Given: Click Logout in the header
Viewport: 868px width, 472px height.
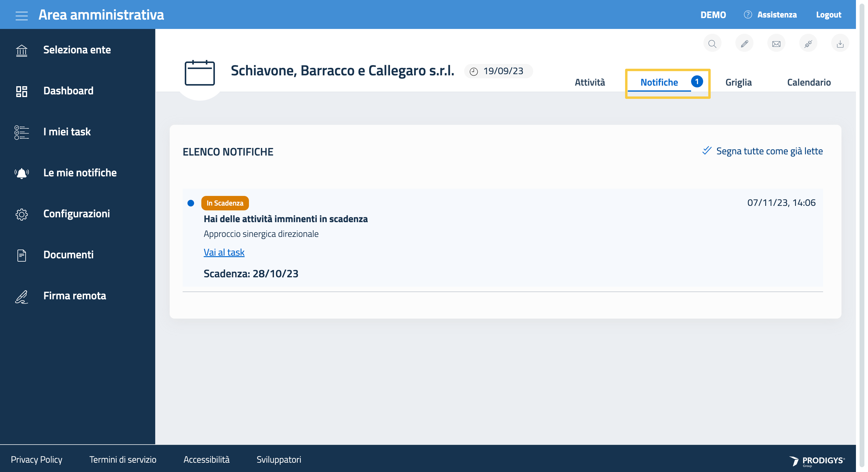Looking at the screenshot, I should (x=828, y=14).
